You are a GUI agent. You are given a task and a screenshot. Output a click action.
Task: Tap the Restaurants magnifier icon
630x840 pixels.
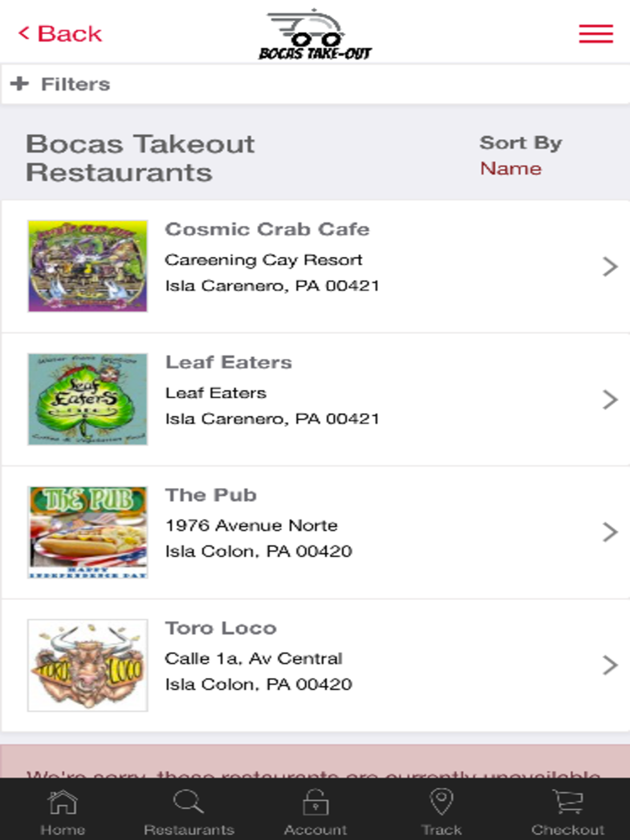(x=188, y=802)
